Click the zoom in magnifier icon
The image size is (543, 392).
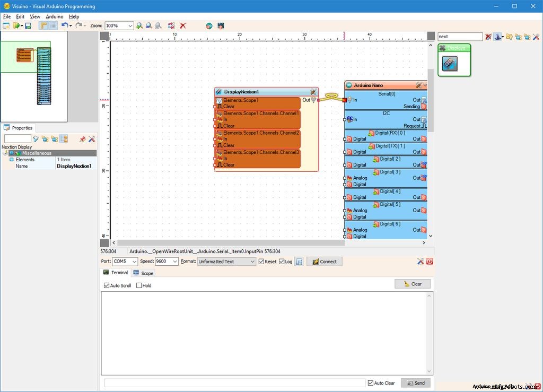point(139,25)
